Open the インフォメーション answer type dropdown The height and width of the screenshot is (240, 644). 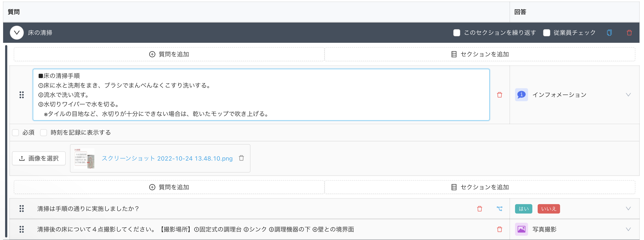pyautogui.click(x=628, y=95)
